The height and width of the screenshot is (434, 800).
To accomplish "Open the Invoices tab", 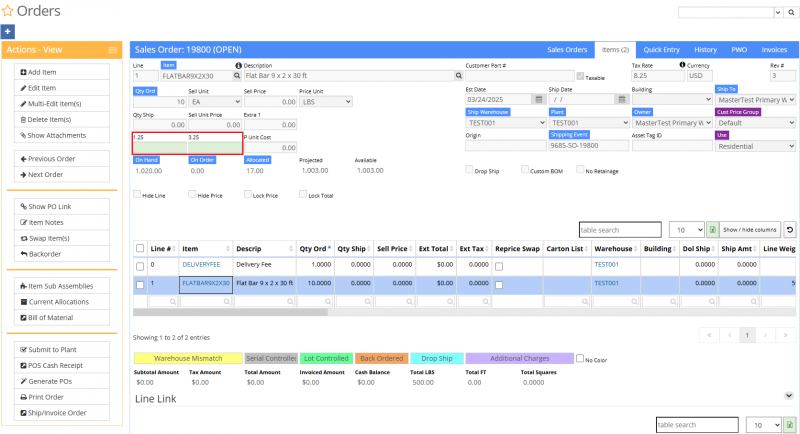I will pos(774,49).
